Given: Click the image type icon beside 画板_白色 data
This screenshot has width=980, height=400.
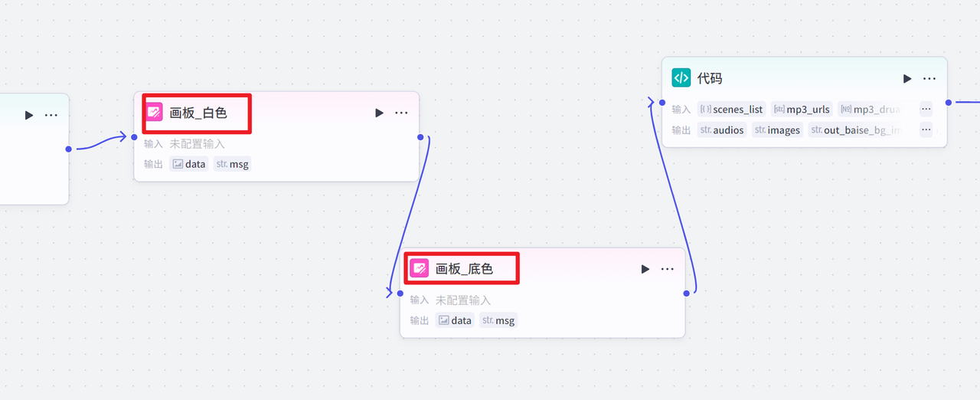Looking at the screenshot, I should pos(178,163).
